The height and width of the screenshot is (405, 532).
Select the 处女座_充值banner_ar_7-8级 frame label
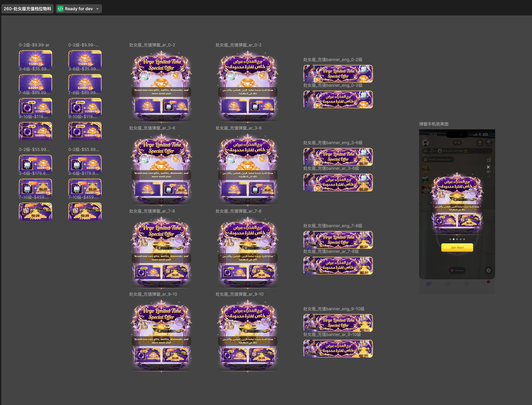tap(331, 251)
